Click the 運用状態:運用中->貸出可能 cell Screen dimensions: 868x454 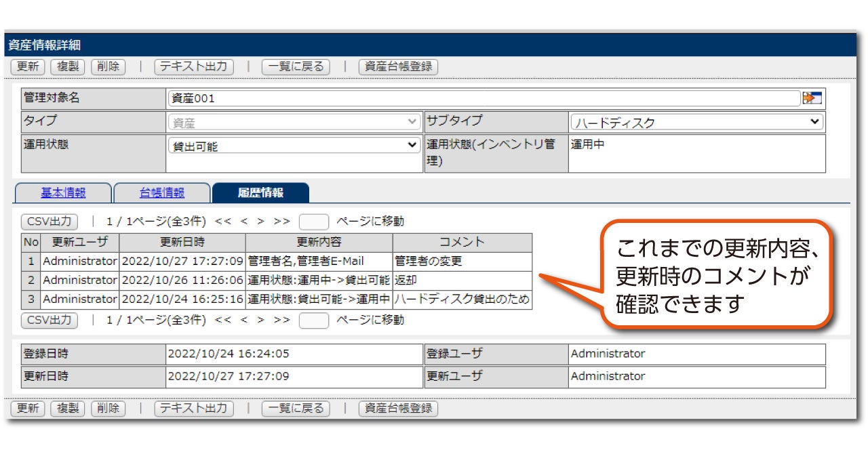(319, 280)
